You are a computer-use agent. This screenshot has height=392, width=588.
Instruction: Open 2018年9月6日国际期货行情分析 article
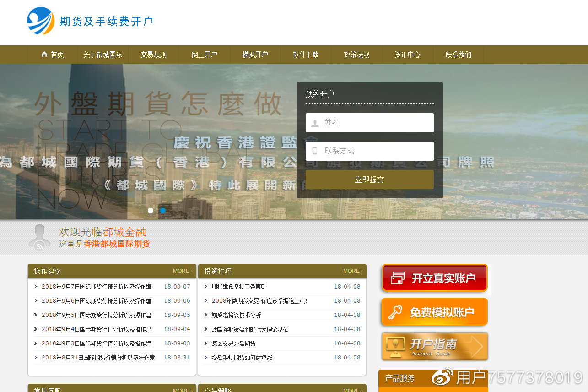click(97, 301)
